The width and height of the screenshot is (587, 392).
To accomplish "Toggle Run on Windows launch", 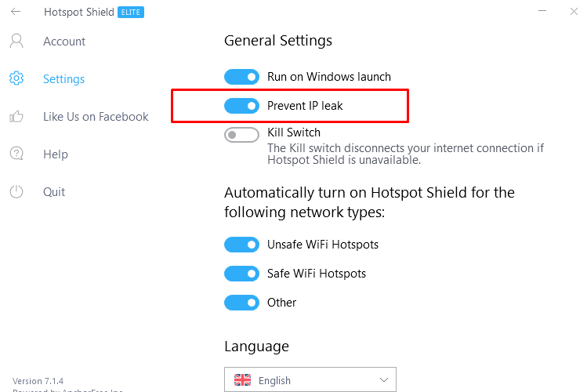I will 242,77.
